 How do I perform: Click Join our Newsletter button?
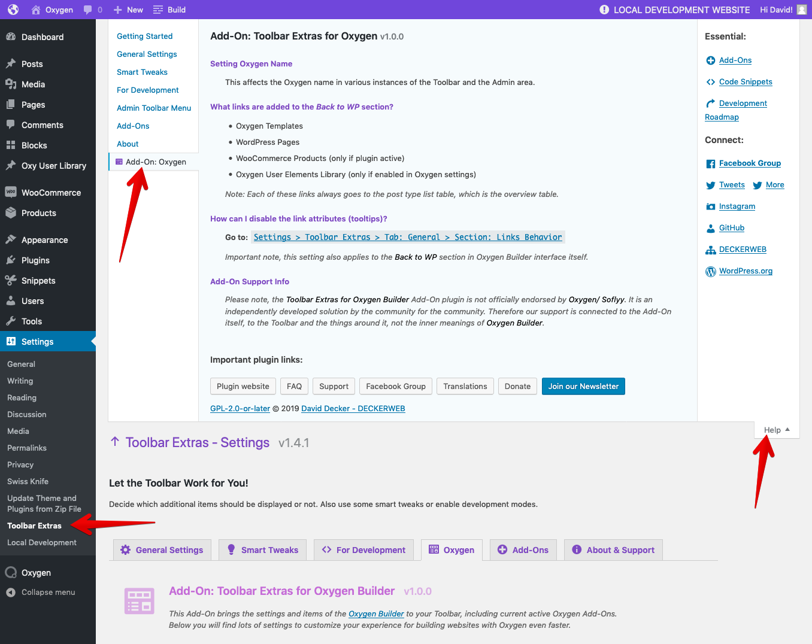coord(583,387)
